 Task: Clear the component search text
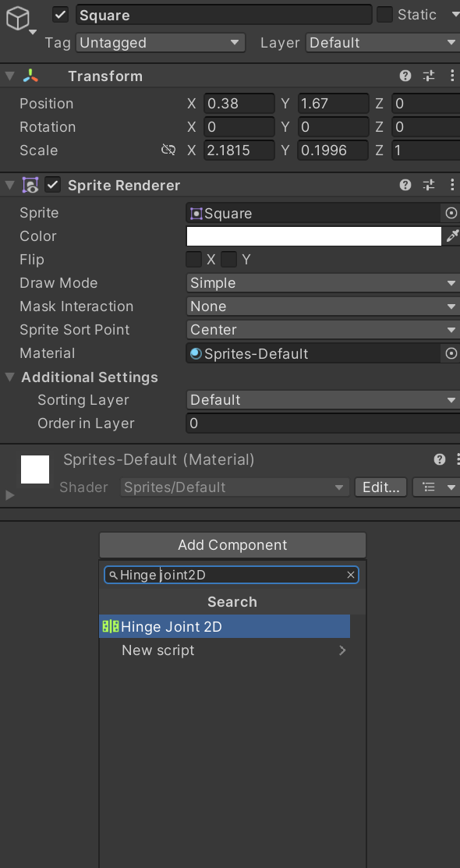coord(350,576)
